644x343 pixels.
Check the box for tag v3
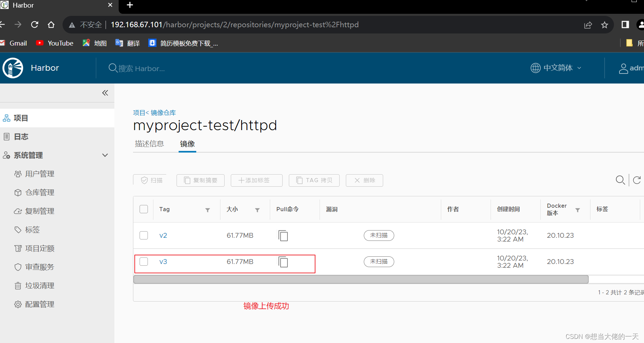pyautogui.click(x=144, y=262)
